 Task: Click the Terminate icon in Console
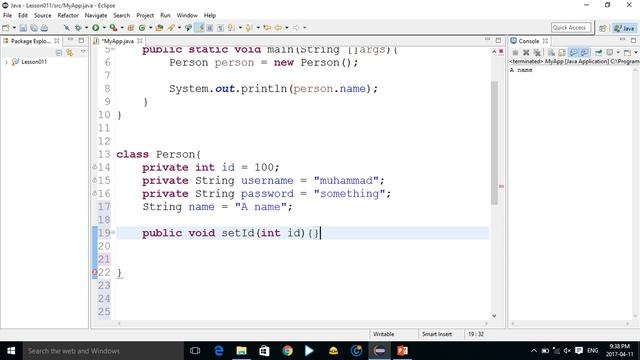[x=515, y=53]
